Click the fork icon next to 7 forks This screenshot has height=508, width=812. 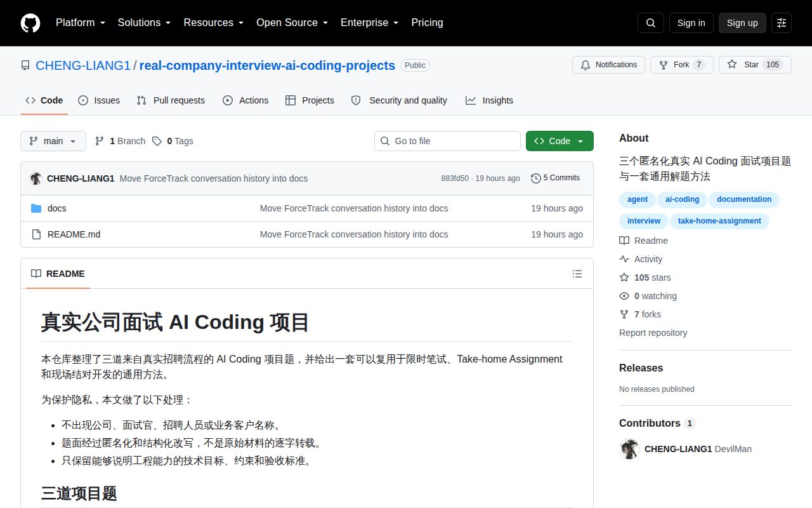click(624, 314)
